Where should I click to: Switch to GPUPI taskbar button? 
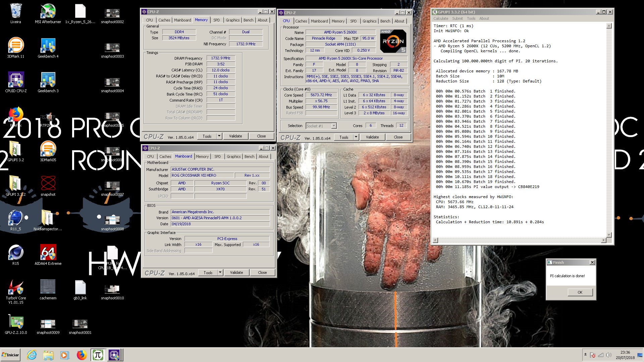(98, 355)
